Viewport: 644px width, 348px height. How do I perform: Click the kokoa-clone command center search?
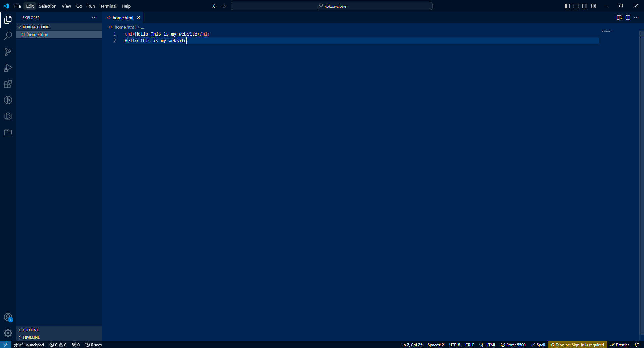332,6
